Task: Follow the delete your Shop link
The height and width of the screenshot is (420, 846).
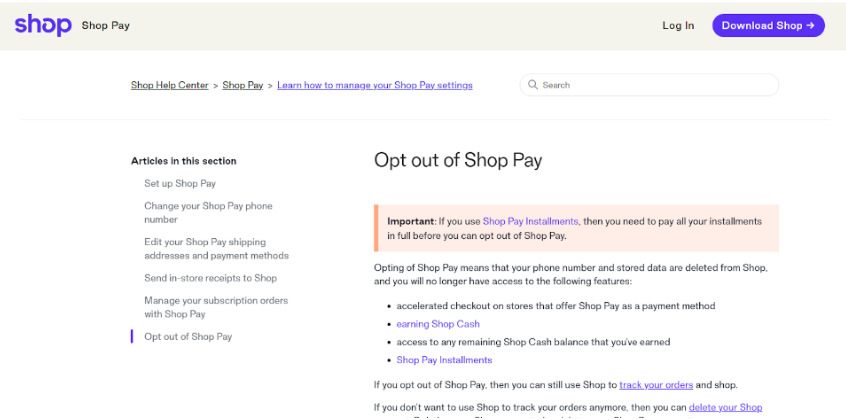Action: coord(725,408)
